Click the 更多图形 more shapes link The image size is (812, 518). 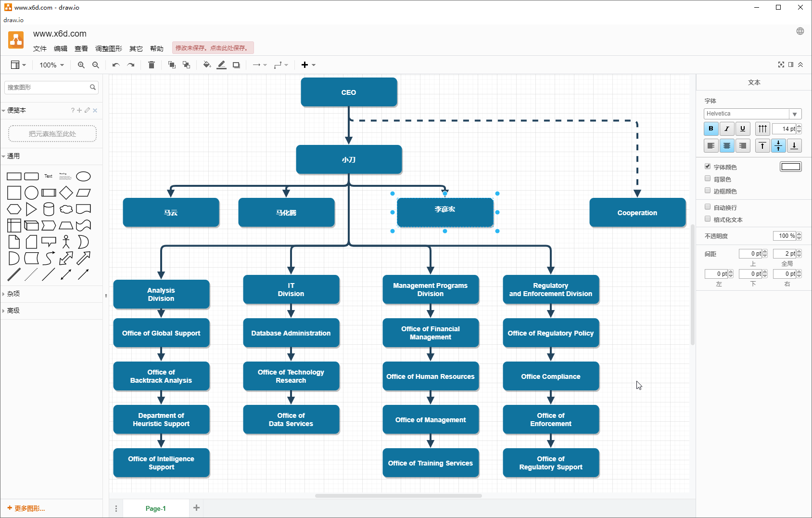point(26,508)
